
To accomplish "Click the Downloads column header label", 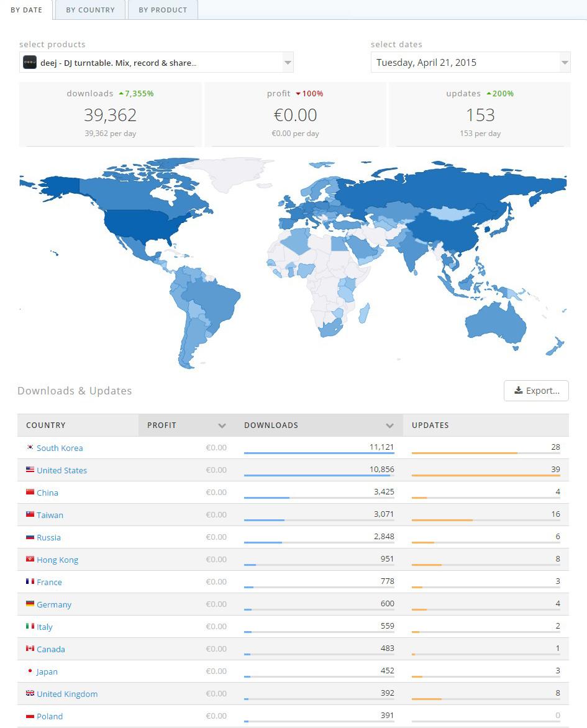I will tap(271, 425).
